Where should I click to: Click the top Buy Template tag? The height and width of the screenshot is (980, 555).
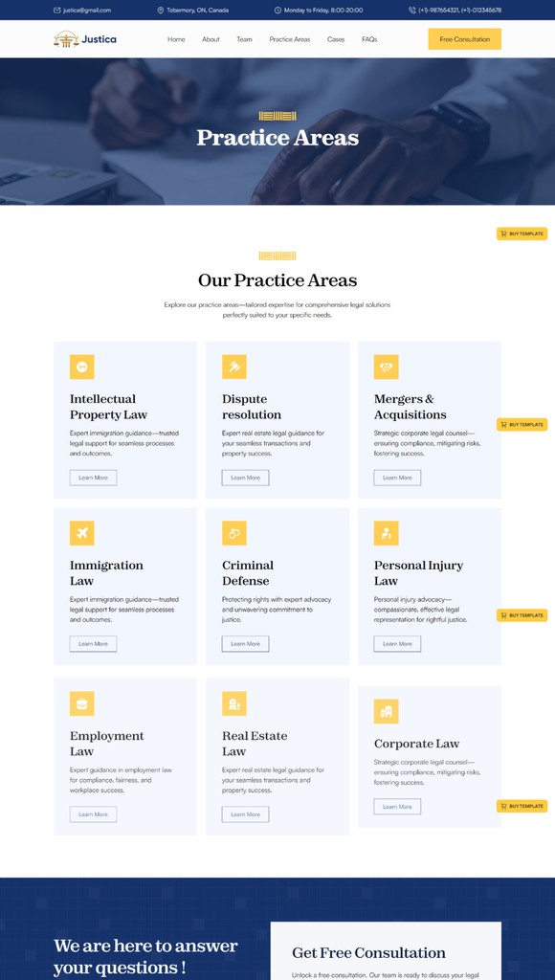tap(522, 233)
